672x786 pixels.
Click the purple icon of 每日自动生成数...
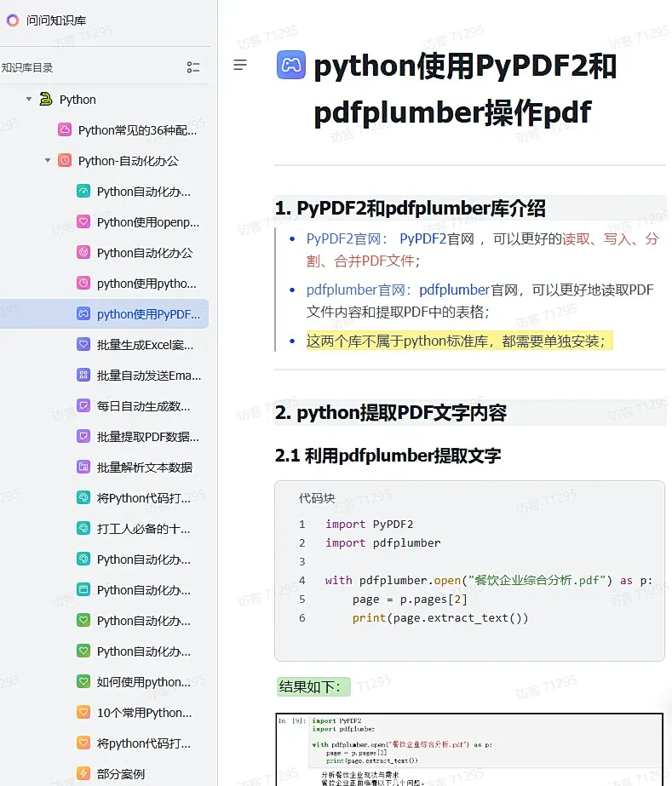pyautogui.click(x=83, y=405)
